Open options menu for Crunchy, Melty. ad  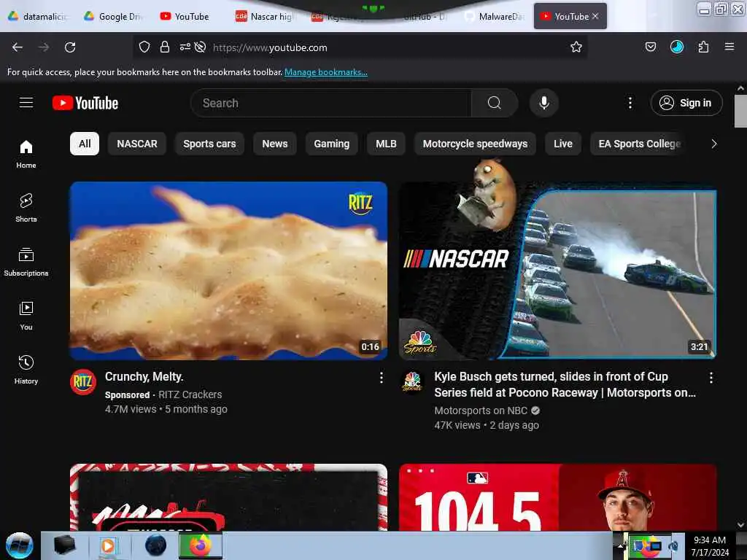(x=381, y=378)
